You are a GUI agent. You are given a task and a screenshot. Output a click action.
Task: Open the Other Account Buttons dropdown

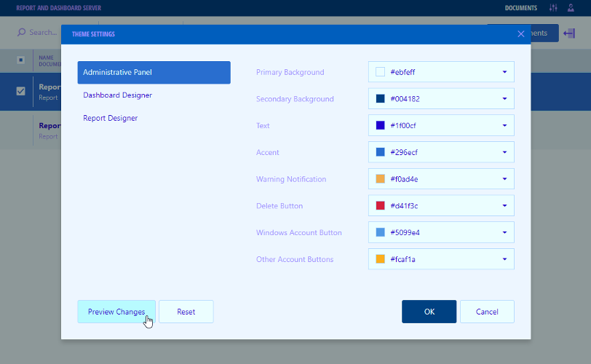(504, 259)
